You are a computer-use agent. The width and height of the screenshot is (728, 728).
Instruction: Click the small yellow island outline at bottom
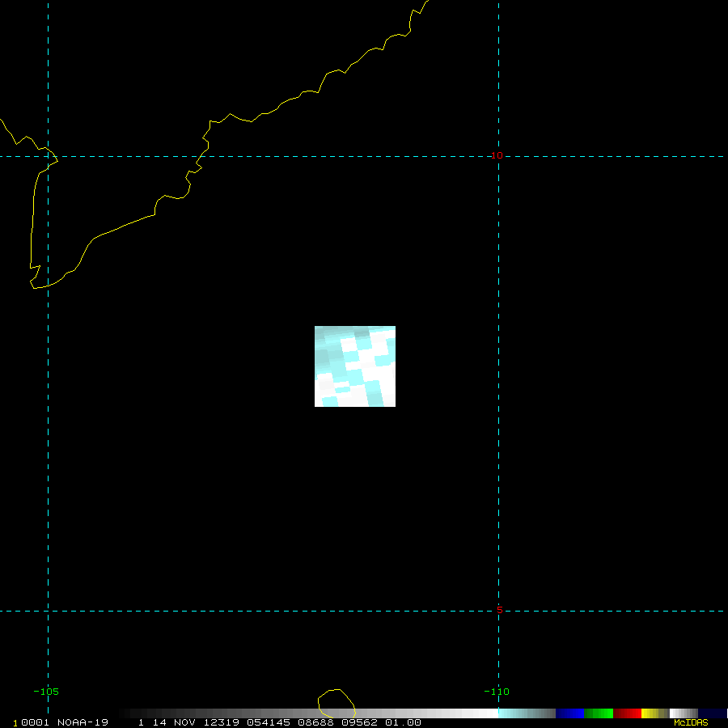tap(336, 704)
